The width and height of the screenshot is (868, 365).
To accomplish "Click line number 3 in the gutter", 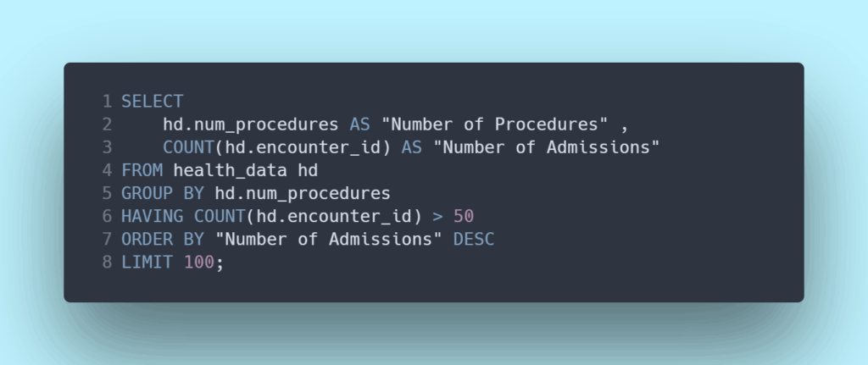I will click(107, 147).
